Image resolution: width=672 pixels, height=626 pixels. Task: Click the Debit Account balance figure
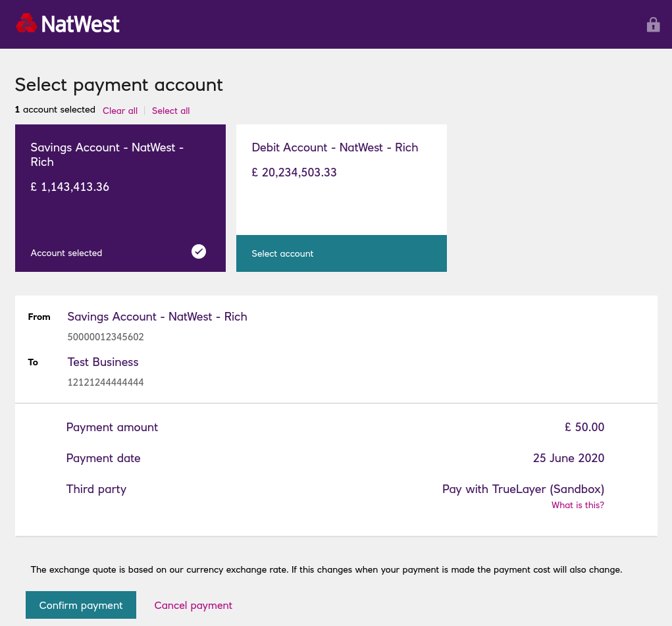click(294, 172)
